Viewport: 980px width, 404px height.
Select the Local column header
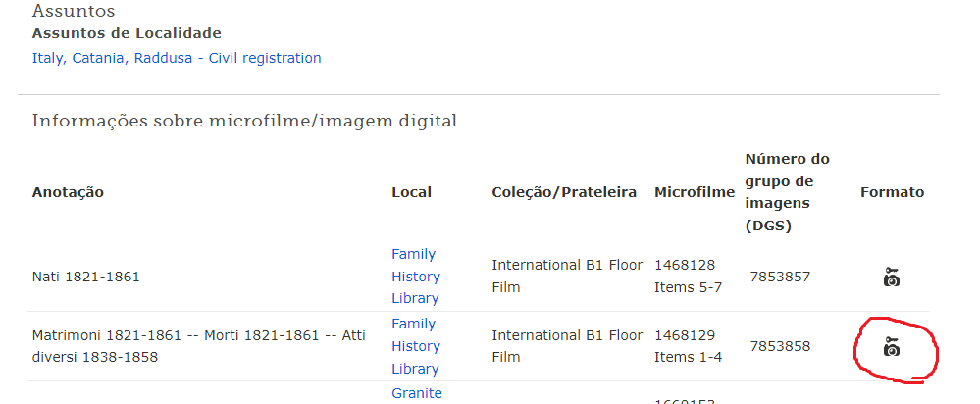tap(411, 191)
